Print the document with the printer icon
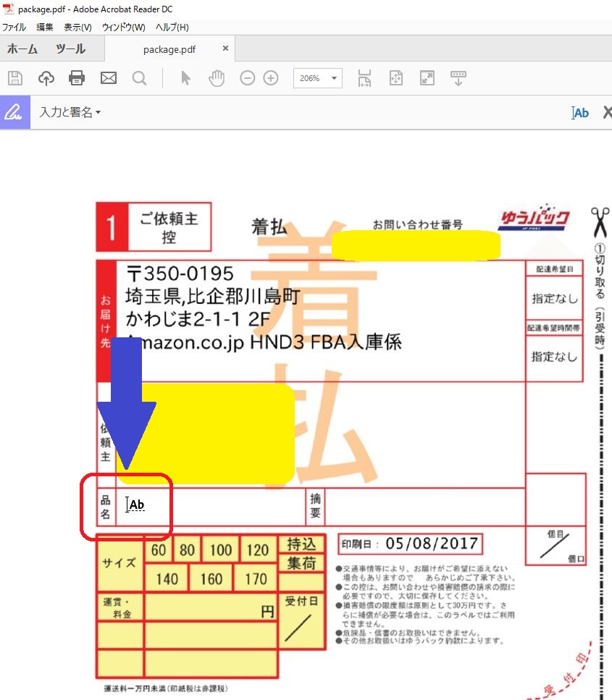This screenshot has width=612, height=700. point(77,78)
